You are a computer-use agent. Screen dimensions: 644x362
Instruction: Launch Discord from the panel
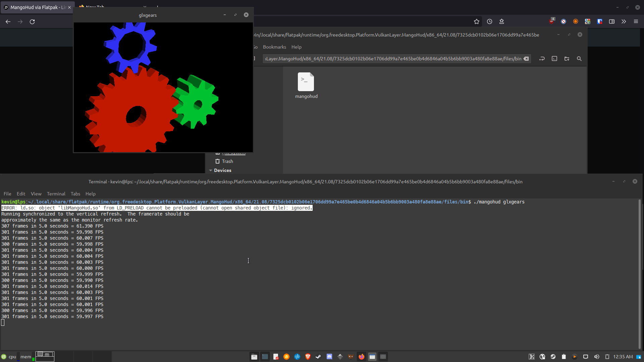click(329, 357)
